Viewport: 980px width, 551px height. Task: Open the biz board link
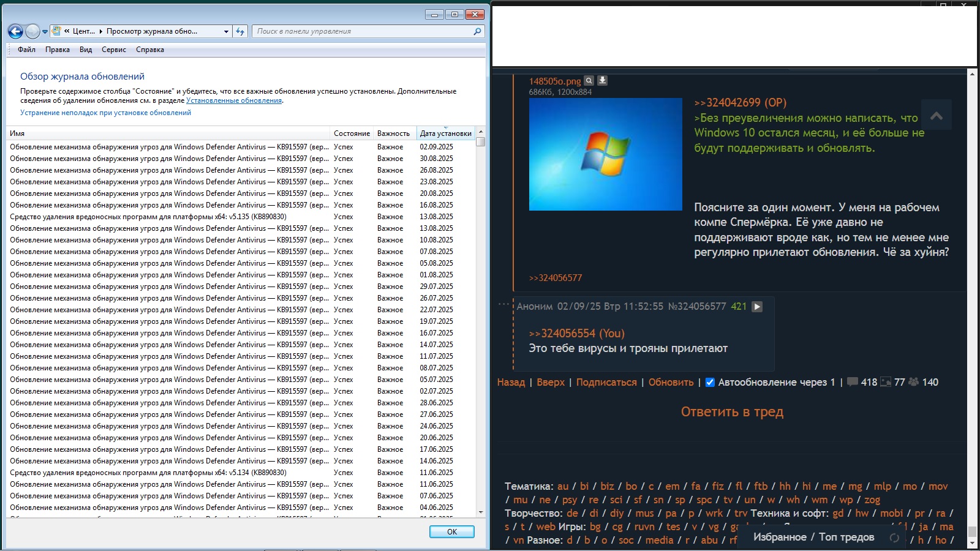click(x=607, y=487)
